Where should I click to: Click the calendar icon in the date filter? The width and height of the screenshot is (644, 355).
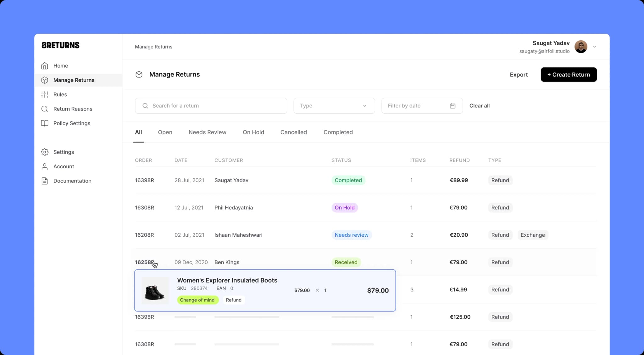(x=452, y=106)
